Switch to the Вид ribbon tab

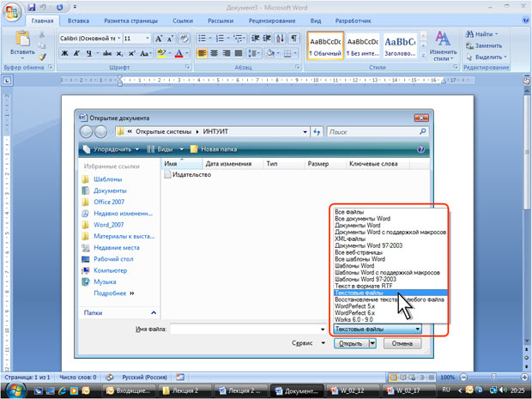[316, 21]
